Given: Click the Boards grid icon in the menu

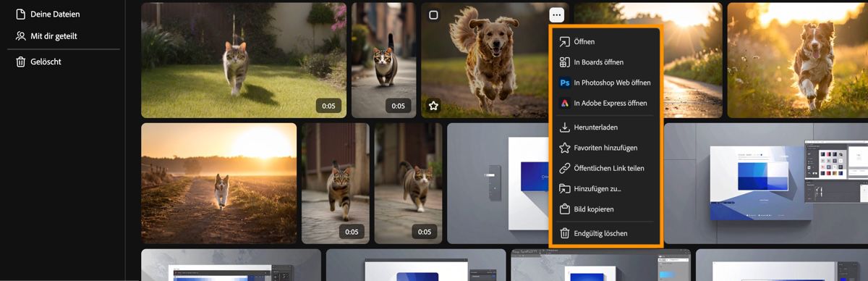Looking at the screenshot, I should point(565,62).
